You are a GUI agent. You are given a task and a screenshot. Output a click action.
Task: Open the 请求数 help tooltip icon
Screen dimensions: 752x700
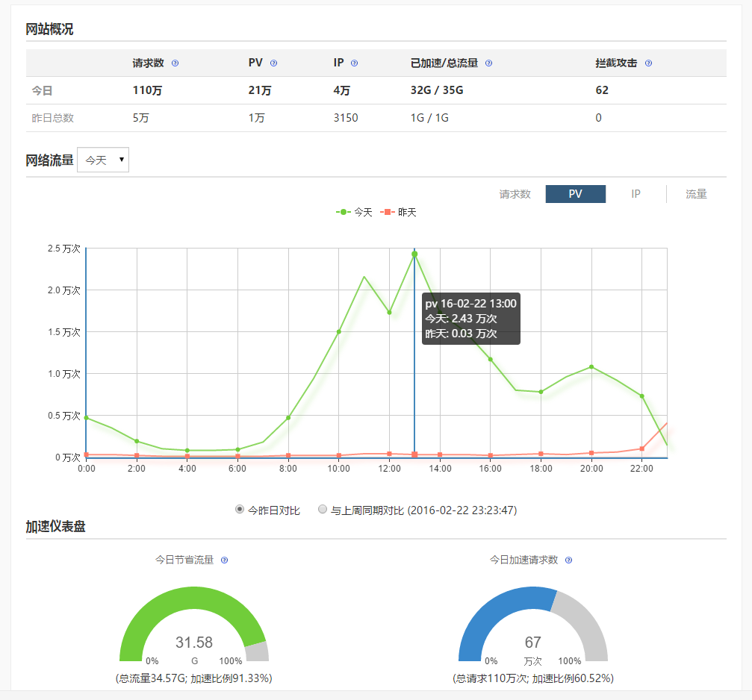tap(175, 63)
